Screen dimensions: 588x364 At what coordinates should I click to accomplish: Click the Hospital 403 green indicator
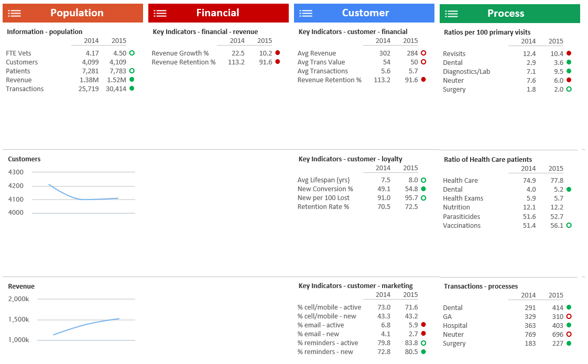(x=569, y=325)
